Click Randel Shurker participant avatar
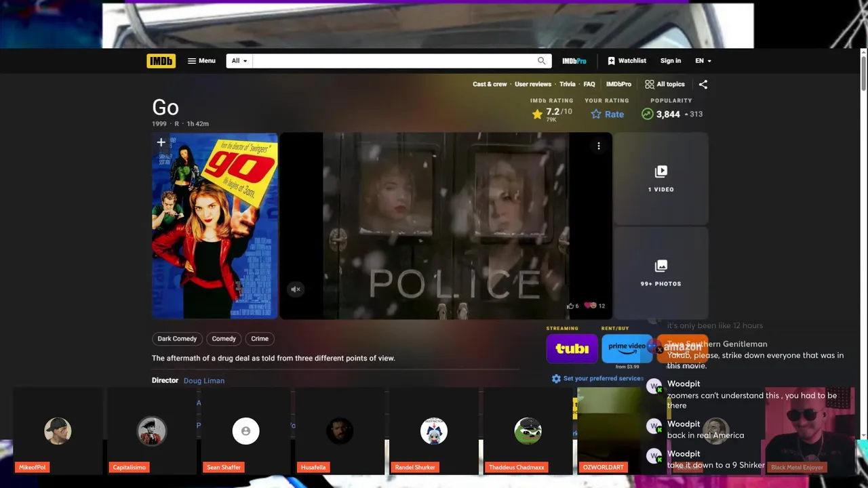This screenshot has width=868, height=488. (434, 431)
